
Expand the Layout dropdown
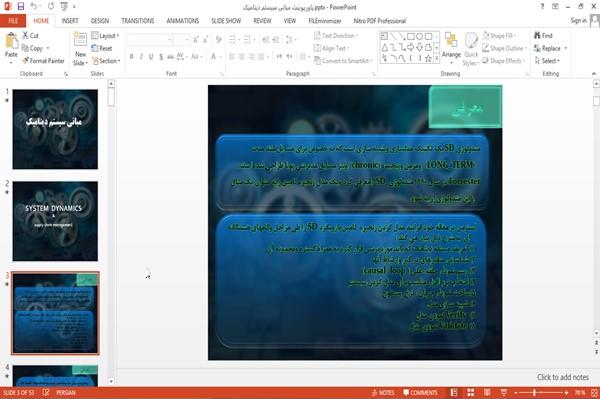click(x=105, y=36)
